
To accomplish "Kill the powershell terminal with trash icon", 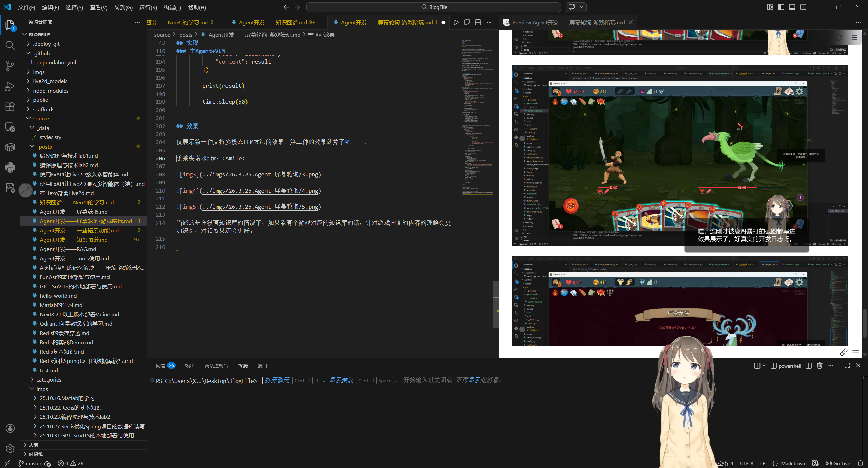I will coord(820,366).
